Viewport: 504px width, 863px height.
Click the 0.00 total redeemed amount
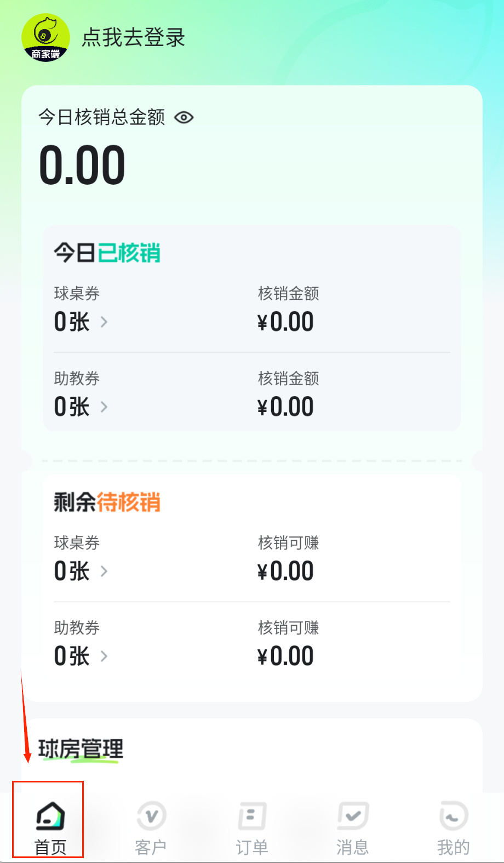tap(82, 165)
